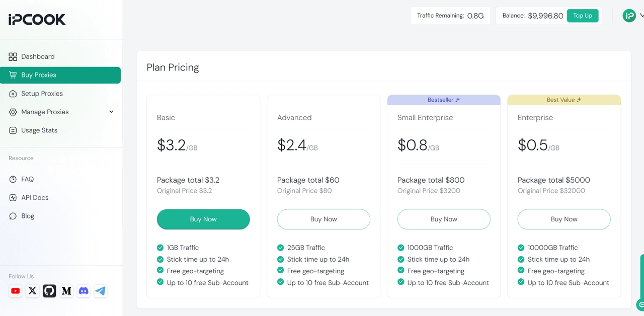Visit the YouTube channel icon
Screen dimensions: 644x316
15,291
